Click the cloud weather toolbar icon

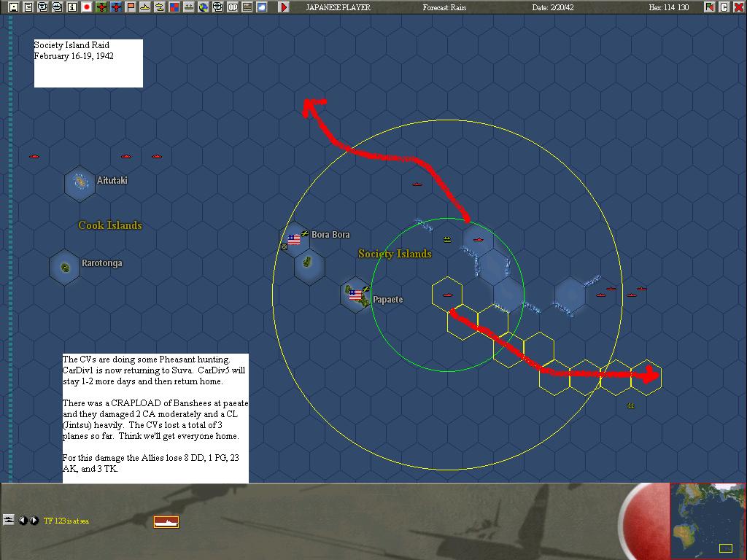262,7
